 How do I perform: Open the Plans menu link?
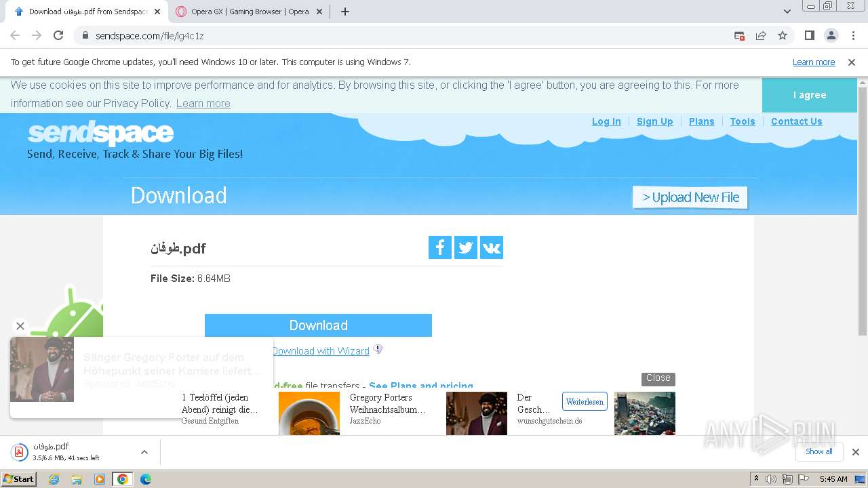point(701,121)
